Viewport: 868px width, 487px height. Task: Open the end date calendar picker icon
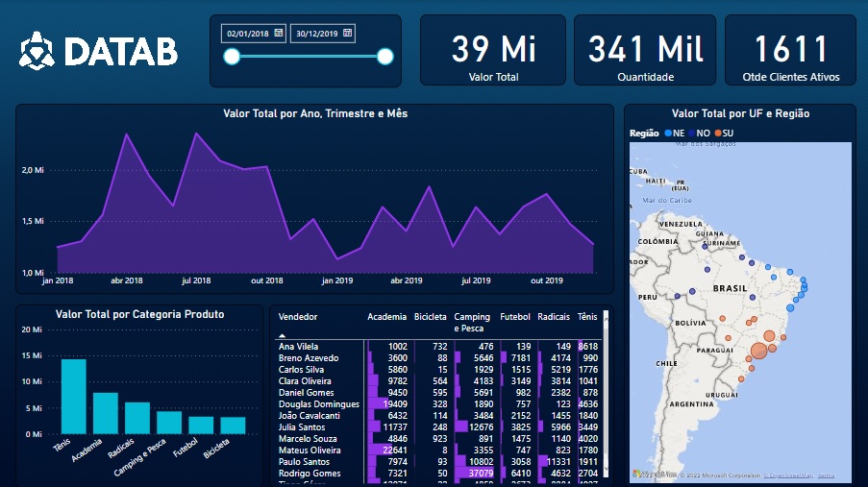click(x=348, y=34)
